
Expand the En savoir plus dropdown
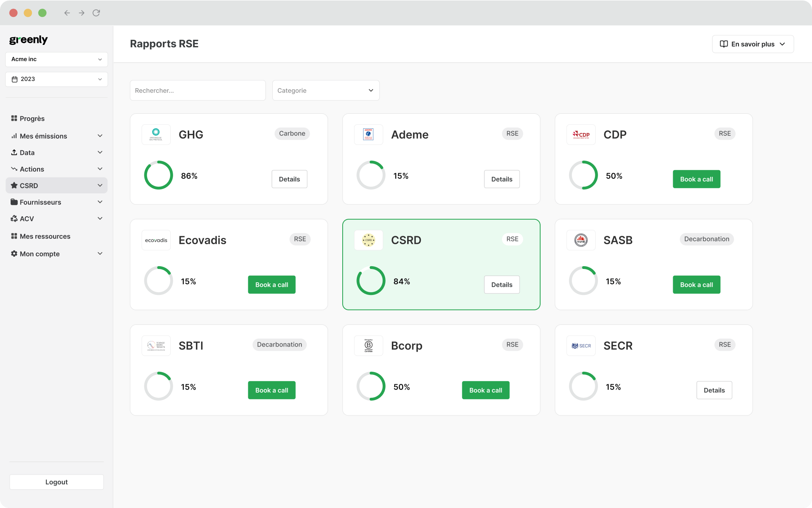point(753,44)
